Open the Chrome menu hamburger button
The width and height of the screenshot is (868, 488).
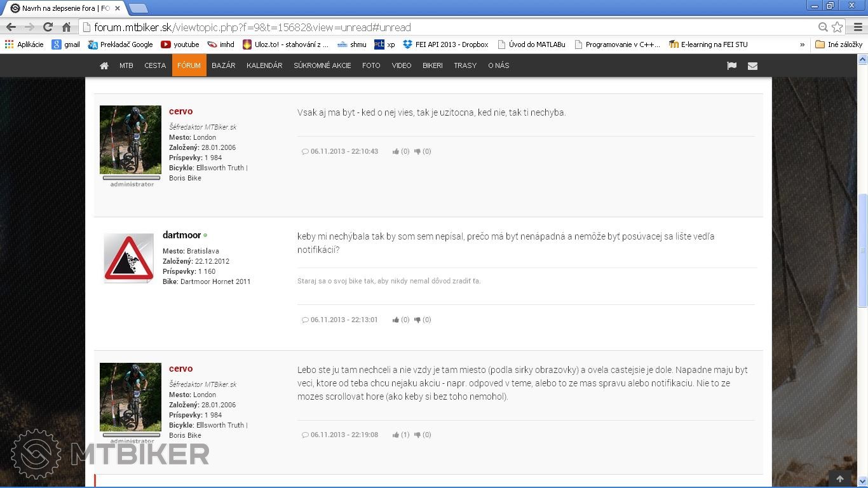(857, 27)
